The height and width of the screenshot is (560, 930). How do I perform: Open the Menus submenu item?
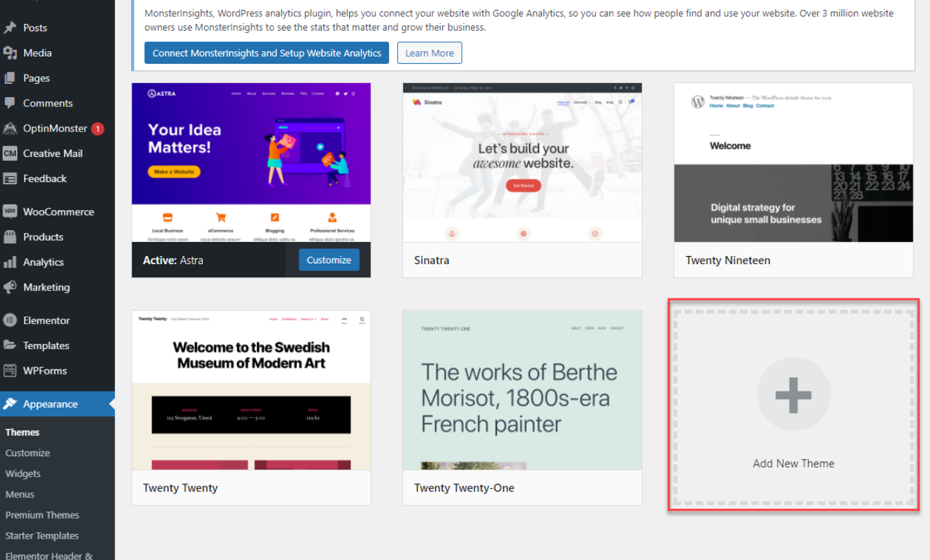[x=20, y=494]
